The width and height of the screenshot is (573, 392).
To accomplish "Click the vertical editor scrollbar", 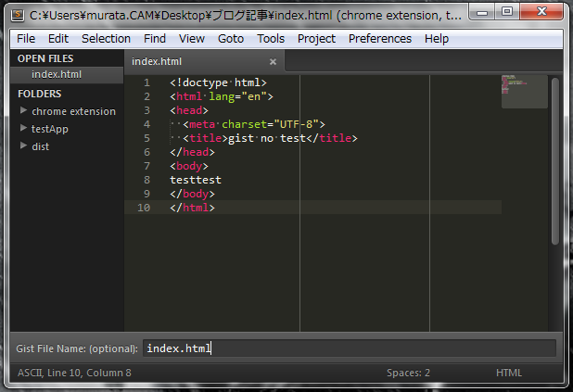I will [x=555, y=161].
